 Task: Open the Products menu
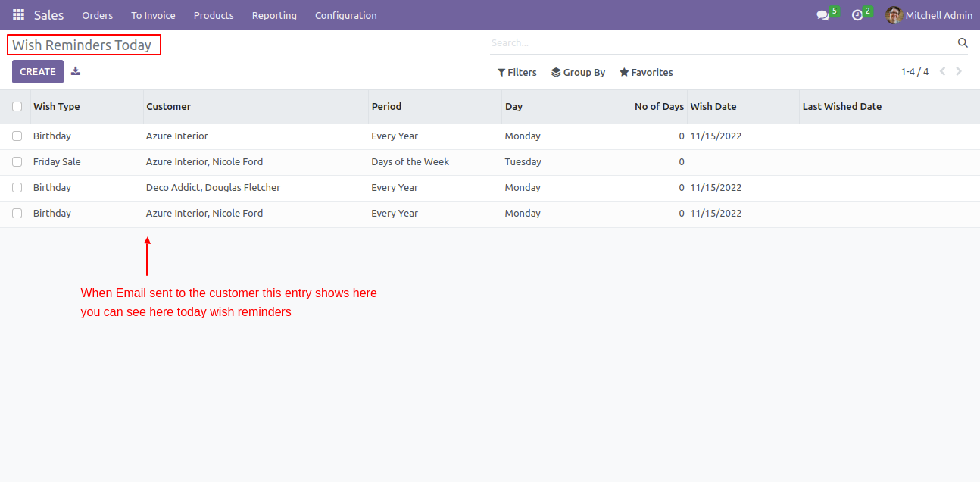pos(214,15)
